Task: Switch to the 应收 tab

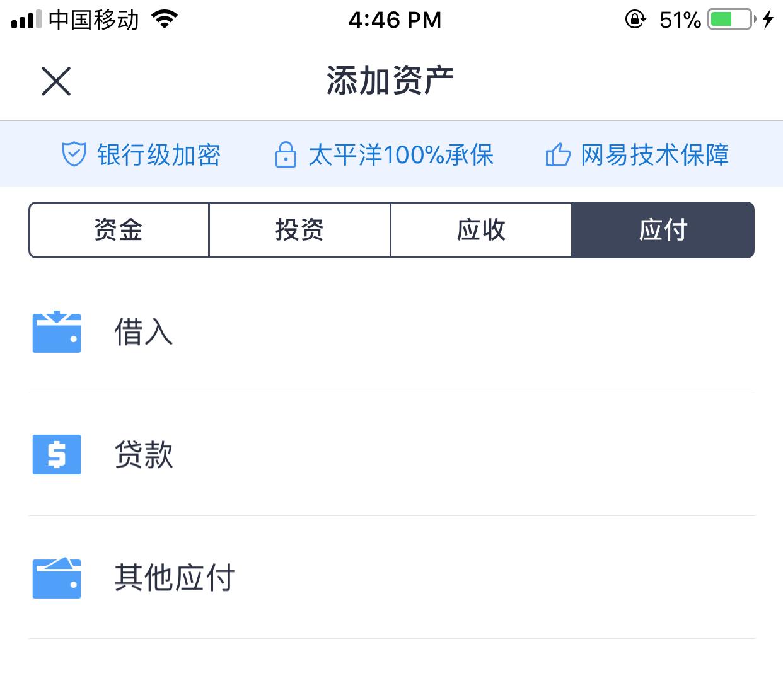Action: [481, 230]
